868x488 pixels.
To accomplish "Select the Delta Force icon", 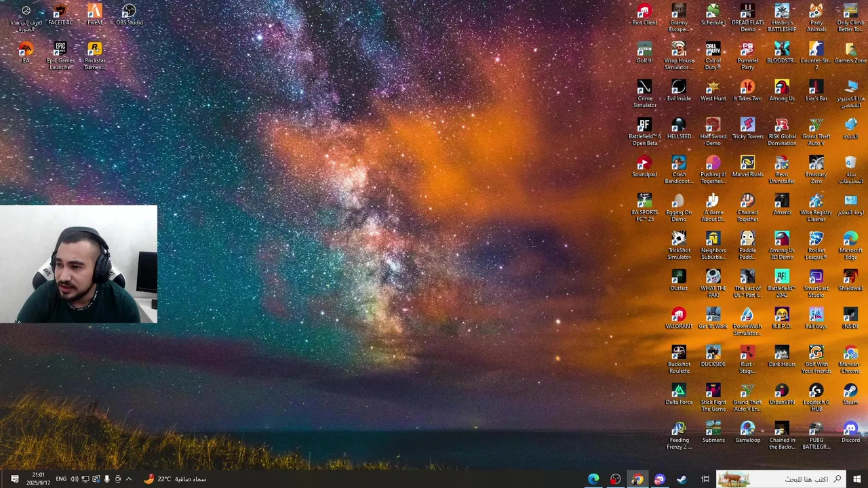I will coord(679,394).
